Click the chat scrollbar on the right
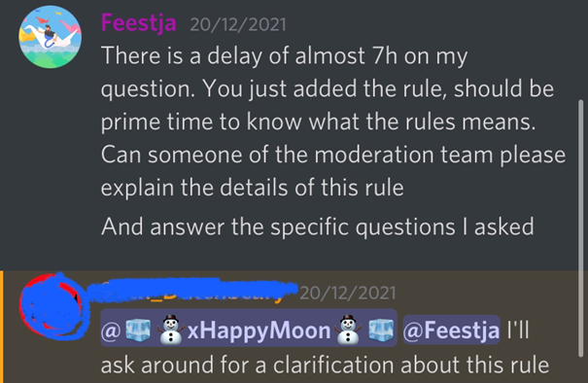Screen dimensions: 588x383 [x=581, y=228]
